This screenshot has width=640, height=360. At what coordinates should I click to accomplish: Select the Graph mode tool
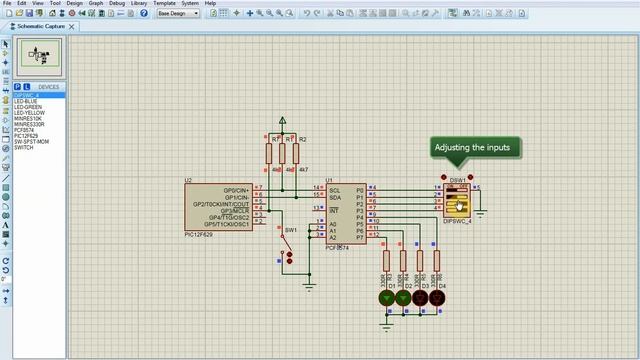(x=5, y=130)
